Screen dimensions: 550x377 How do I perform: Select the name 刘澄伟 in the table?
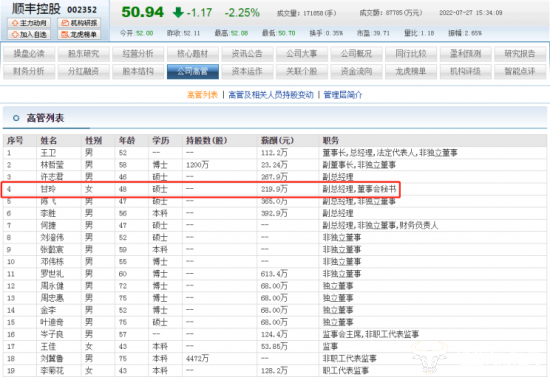point(52,237)
